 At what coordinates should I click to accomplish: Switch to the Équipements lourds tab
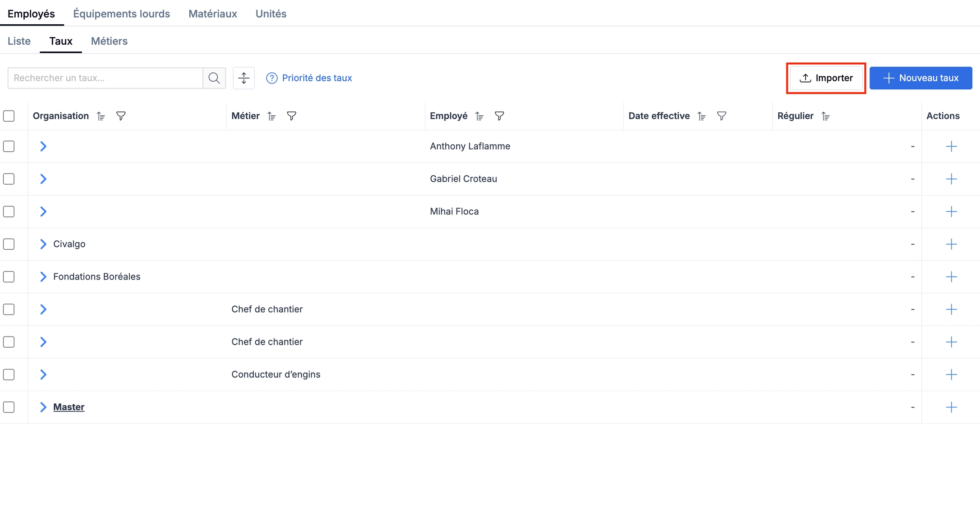(121, 14)
